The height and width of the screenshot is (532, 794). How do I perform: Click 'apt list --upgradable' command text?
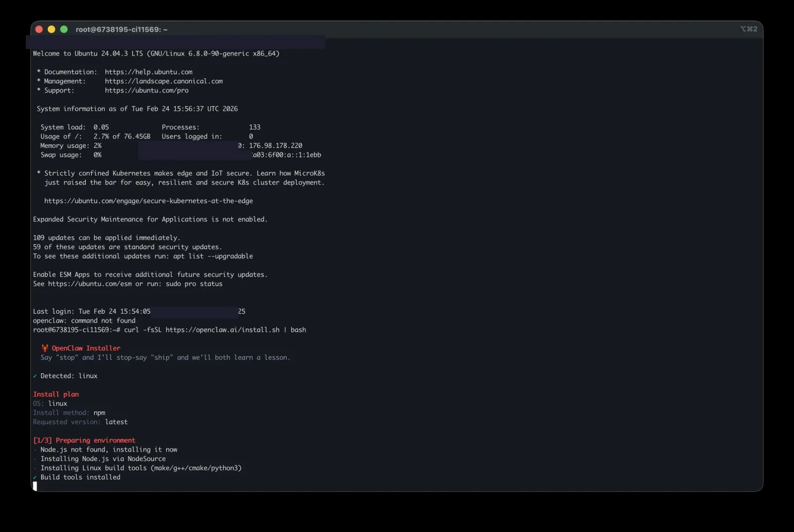pos(213,256)
